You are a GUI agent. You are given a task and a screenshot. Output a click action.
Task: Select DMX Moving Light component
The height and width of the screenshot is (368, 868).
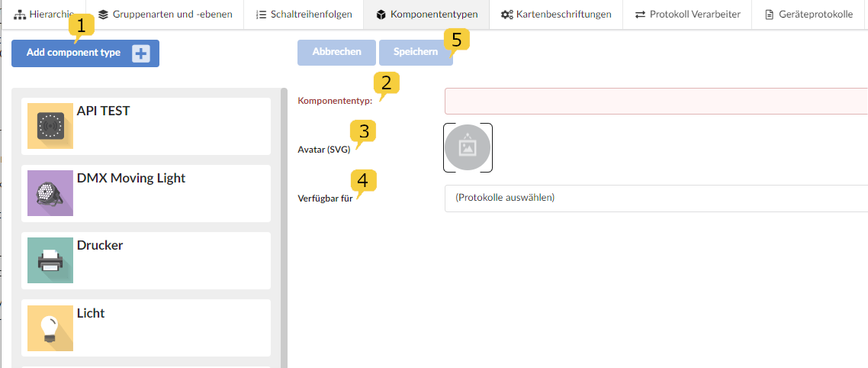click(x=146, y=193)
